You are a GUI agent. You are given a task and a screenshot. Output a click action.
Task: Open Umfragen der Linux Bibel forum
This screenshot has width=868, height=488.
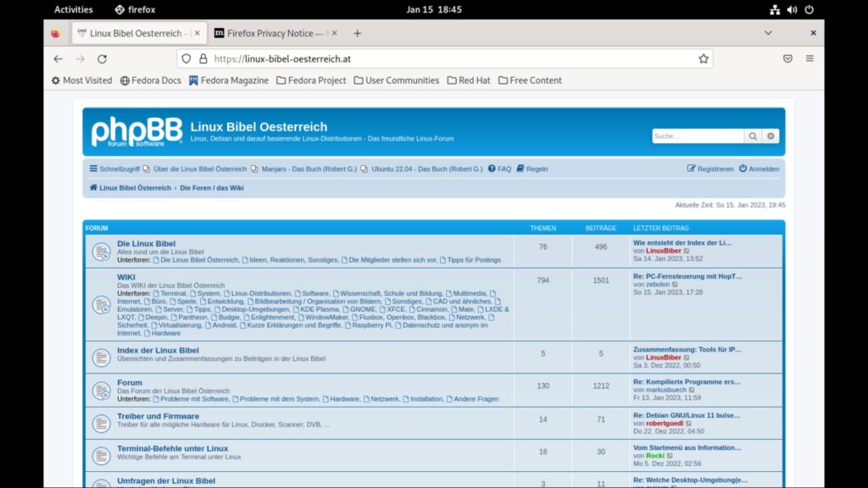166,481
